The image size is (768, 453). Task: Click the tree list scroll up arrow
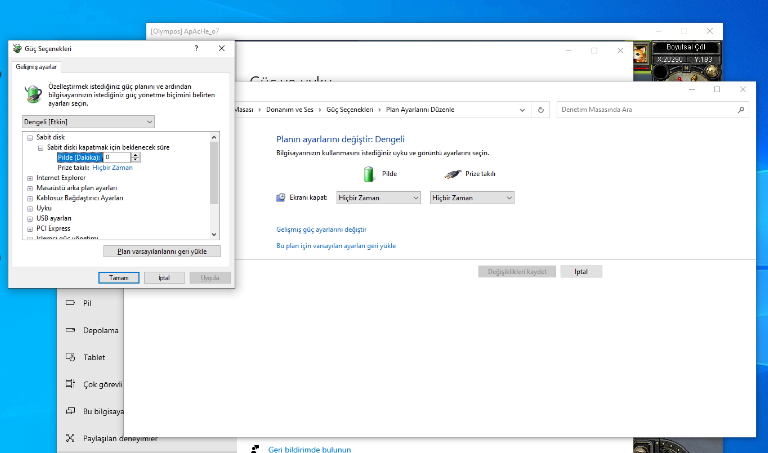pyautogui.click(x=214, y=137)
